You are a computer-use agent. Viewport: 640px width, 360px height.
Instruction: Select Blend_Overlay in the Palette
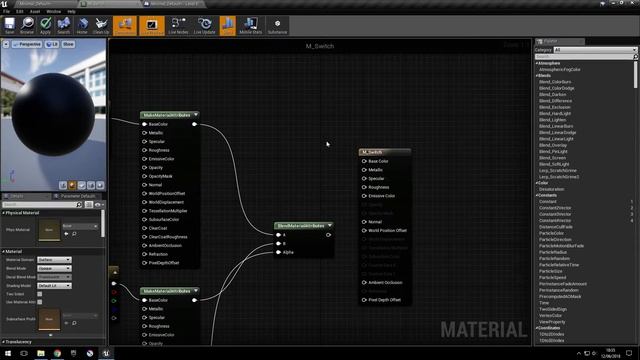point(553,145)
